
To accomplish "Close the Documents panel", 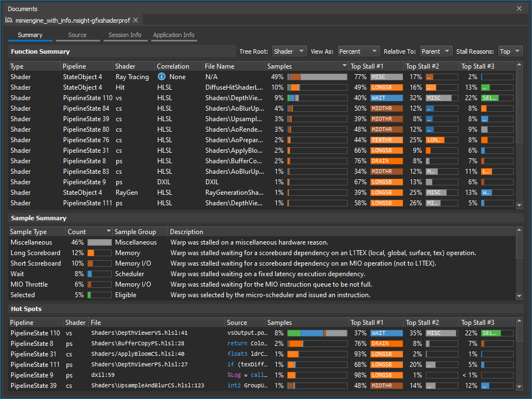I will point(519,8).
